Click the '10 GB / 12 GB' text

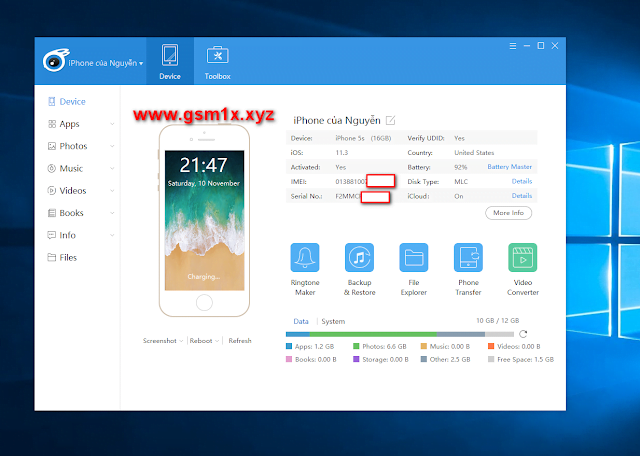(x=498, y=320)
